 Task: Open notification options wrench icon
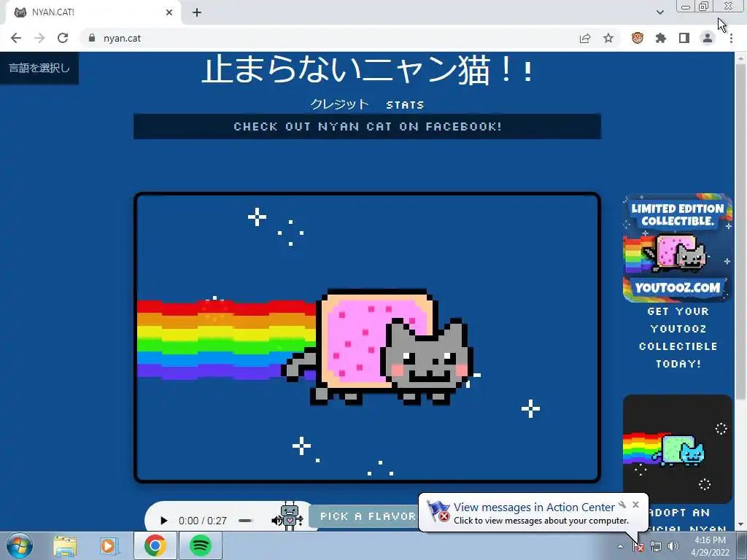(x=622, y=505)
